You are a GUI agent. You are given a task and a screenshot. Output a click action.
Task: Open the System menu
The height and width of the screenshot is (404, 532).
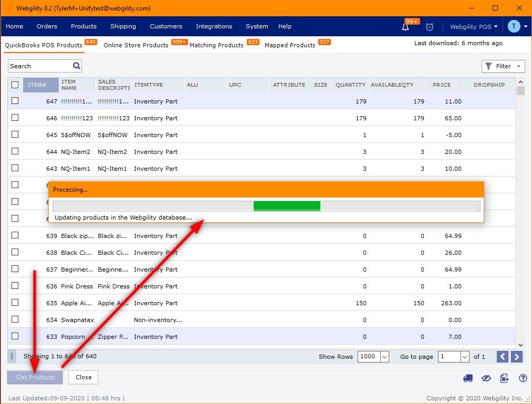tap(257, 26)
